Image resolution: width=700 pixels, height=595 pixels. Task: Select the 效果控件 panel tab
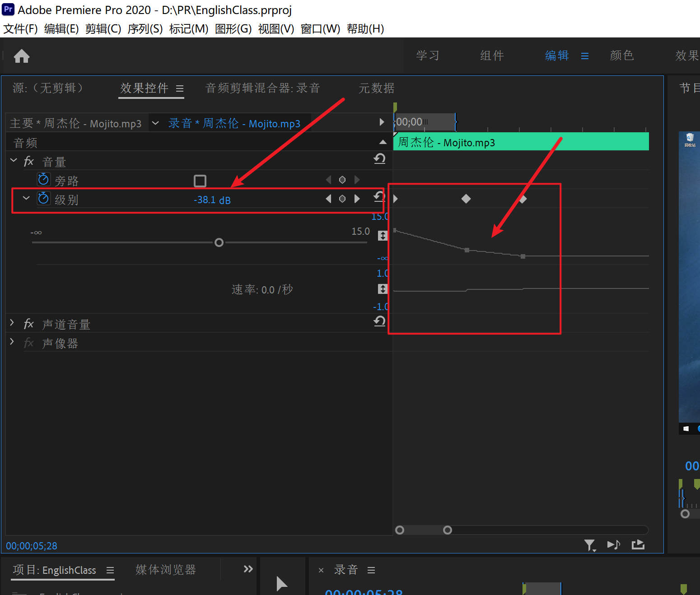pyautogui.click(x=144, y=88)
